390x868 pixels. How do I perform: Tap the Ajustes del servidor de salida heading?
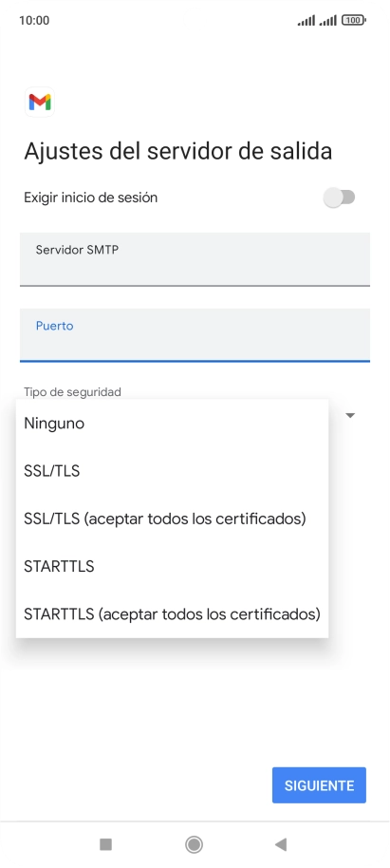point(178,151)
